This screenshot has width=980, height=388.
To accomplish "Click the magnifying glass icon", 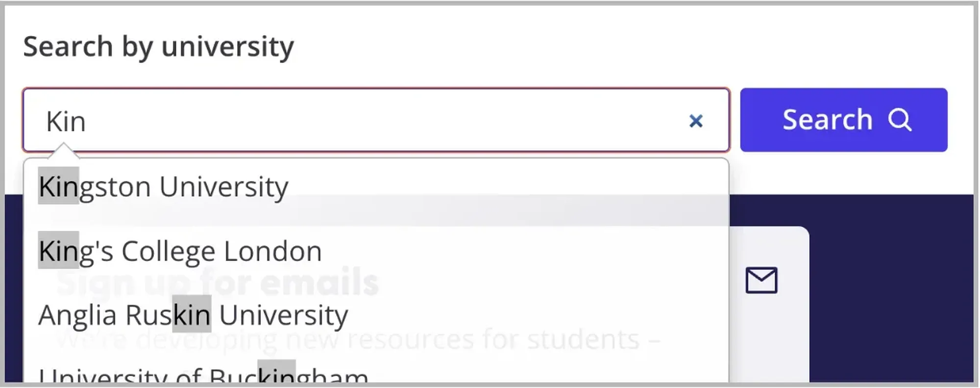I will (x=900, y=120).
